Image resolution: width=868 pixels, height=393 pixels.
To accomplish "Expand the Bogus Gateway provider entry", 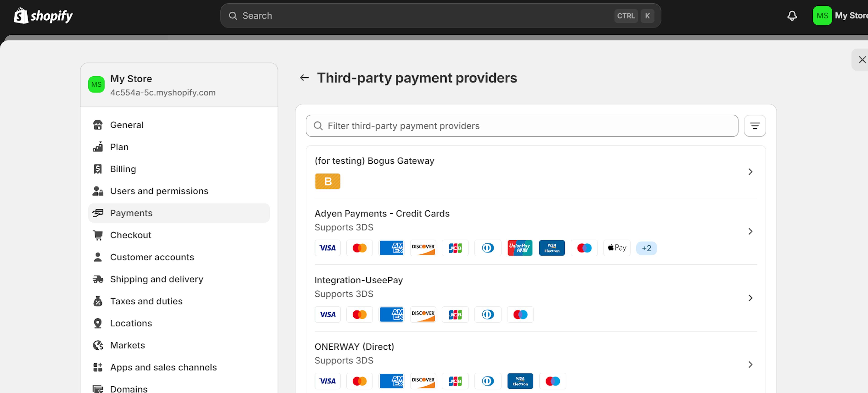I will pos(751,172).
